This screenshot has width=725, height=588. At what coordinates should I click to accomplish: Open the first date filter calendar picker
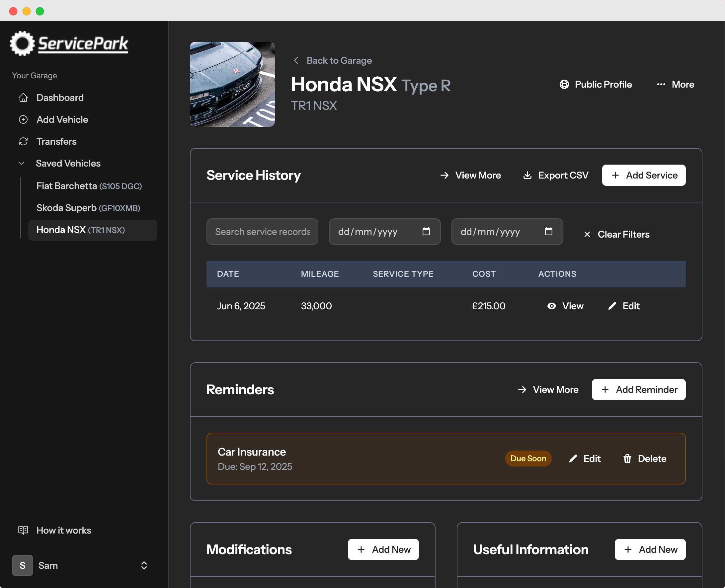click(x=426, y=231)
